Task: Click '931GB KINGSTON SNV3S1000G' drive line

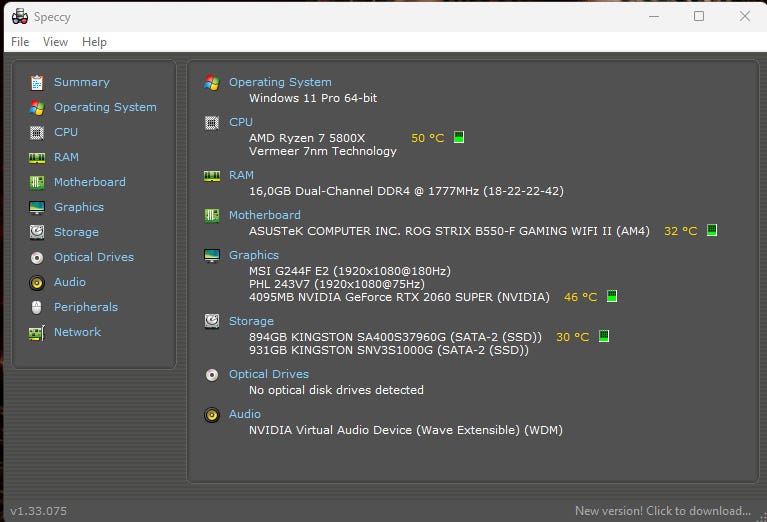Action: coord(389,350)
